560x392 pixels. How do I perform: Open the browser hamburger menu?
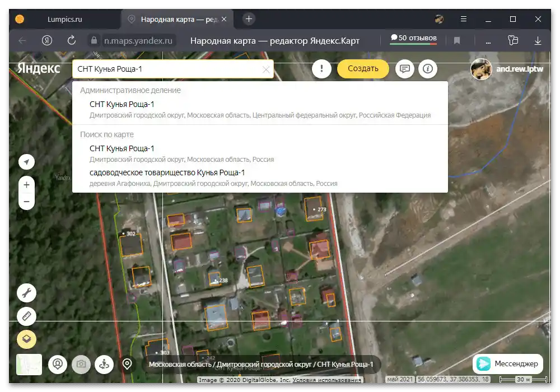[x=464, y=19]
